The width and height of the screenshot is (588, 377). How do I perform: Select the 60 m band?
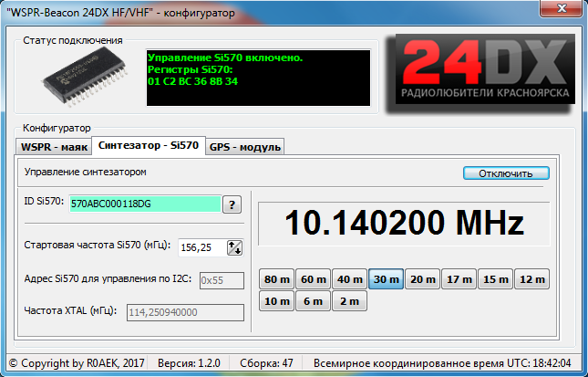coord(313,279)
